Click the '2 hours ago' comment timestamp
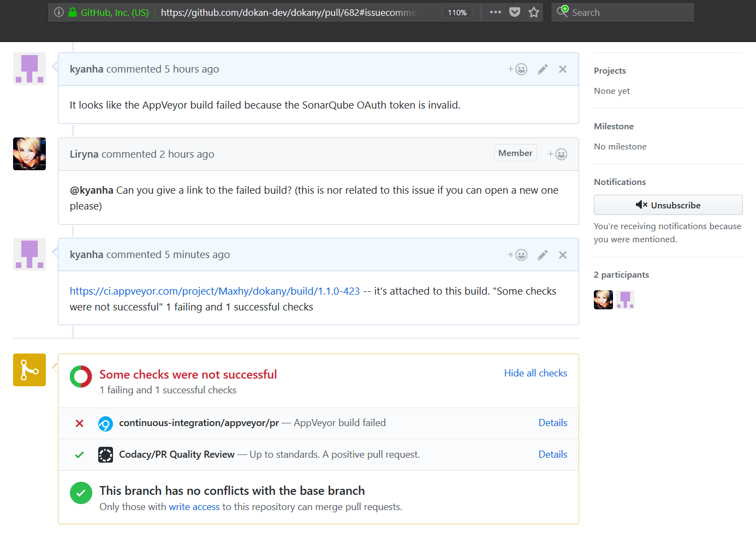 [x=187, y=154]
